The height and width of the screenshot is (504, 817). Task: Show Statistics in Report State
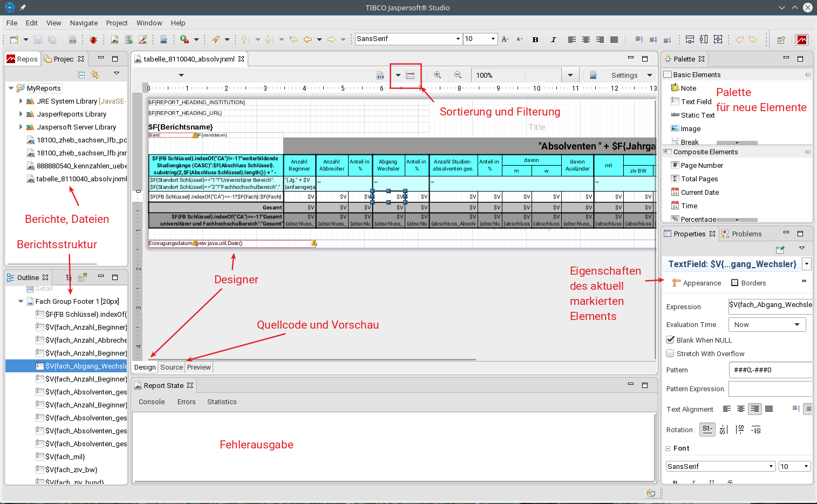point(222,401)
